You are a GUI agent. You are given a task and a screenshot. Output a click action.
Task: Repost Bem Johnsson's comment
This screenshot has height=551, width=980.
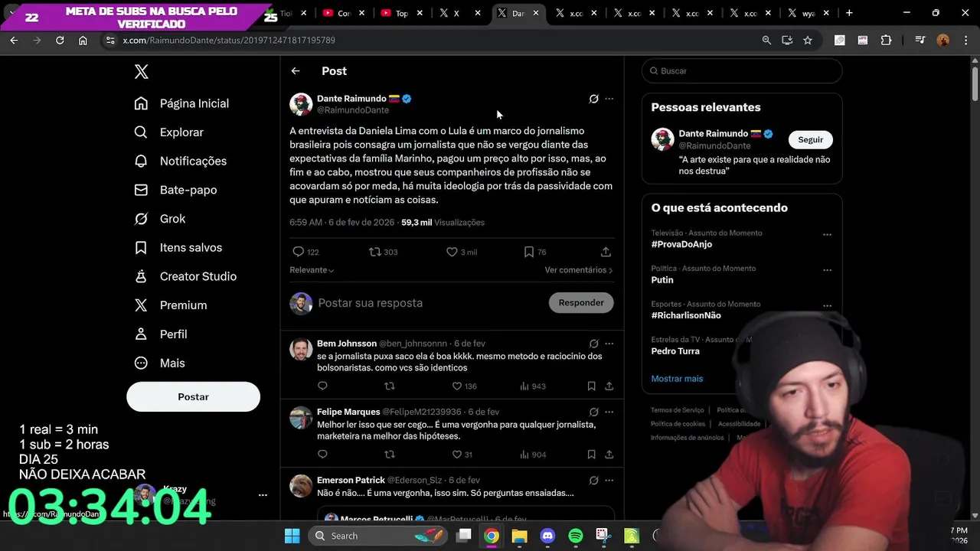click(x=390, y=386)
